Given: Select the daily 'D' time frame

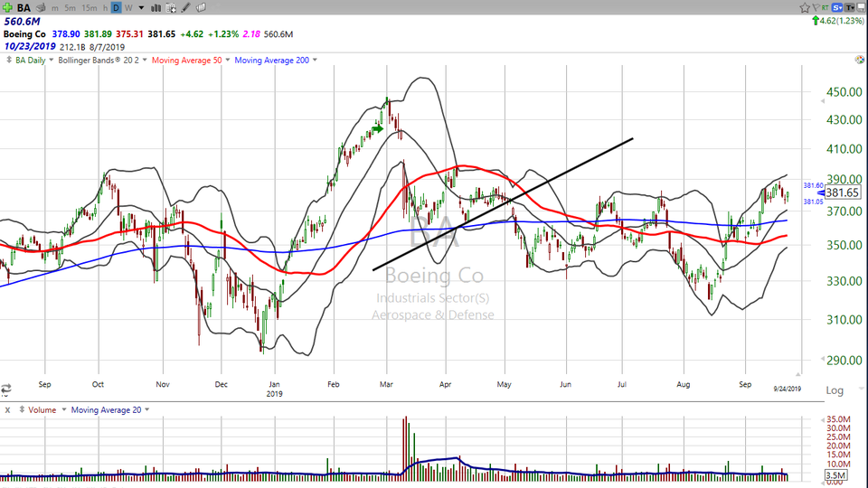Looking at the screenshot, I should [x=116, y=7].
